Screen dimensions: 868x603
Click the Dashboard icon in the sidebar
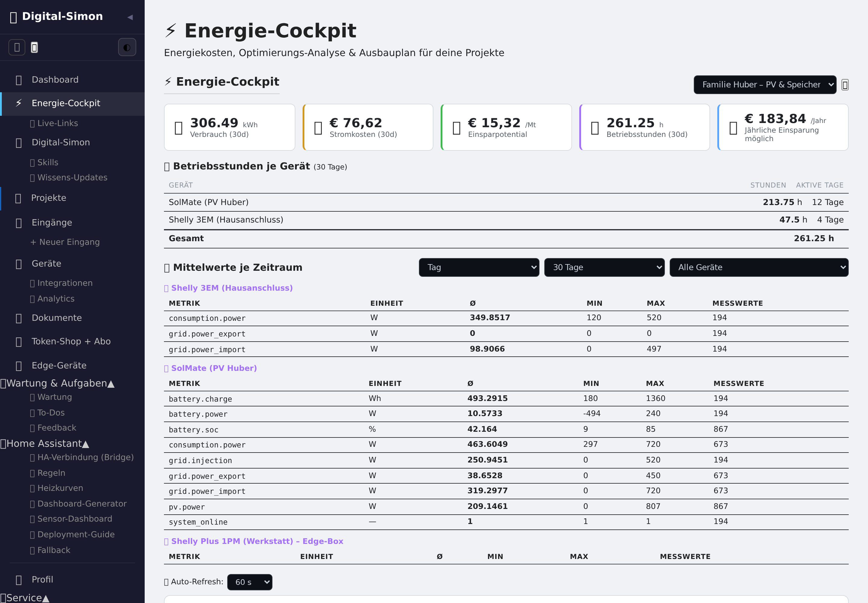pos(18,80)
